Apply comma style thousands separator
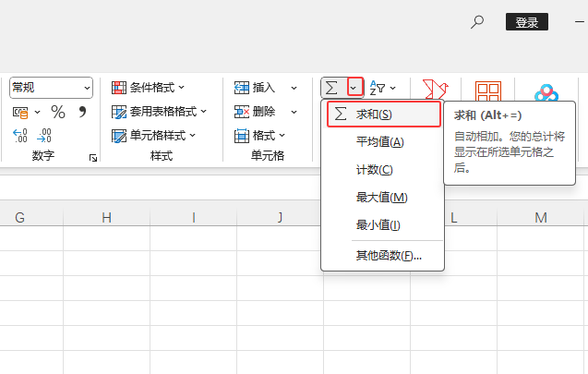 [x=82, y=112]
